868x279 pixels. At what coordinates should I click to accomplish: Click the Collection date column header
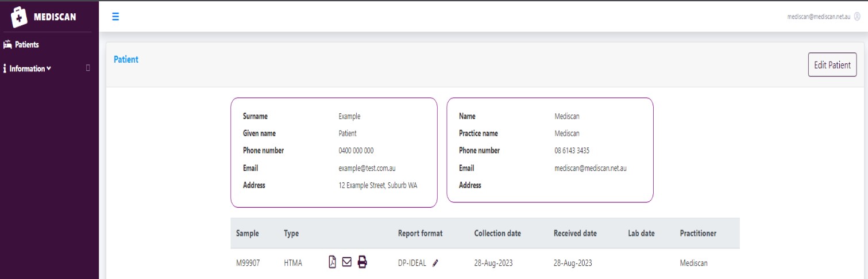[x=497, y=233]
